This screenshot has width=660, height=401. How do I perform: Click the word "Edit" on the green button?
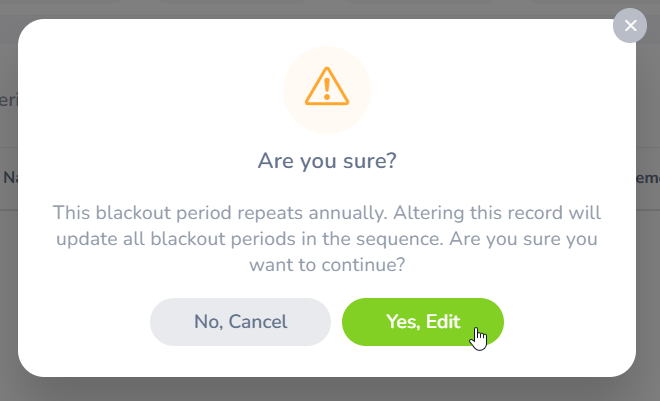(443, 322)
